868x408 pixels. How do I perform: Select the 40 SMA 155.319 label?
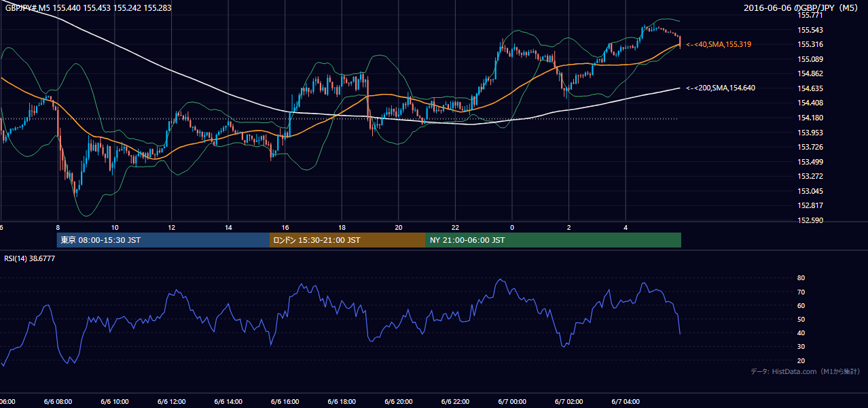click(x=719, y=44)
